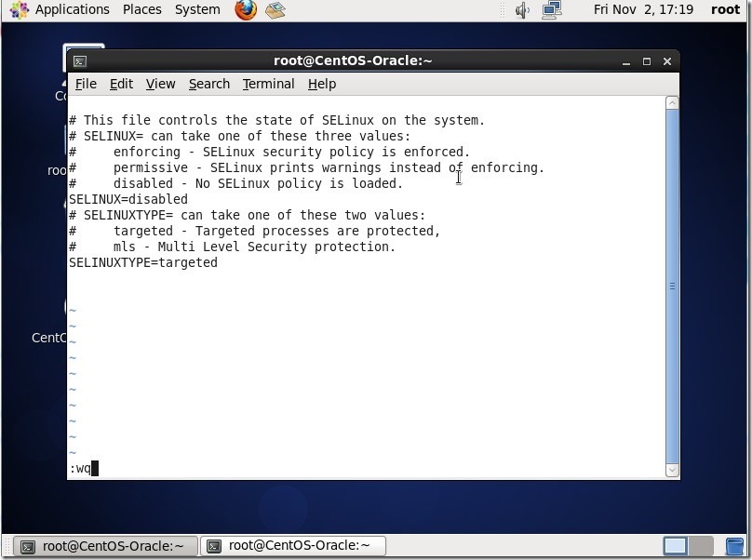Select the first workspace in switcher
Image resolution: width=752 pixels, height=560 pixels.
click(675, 546)
